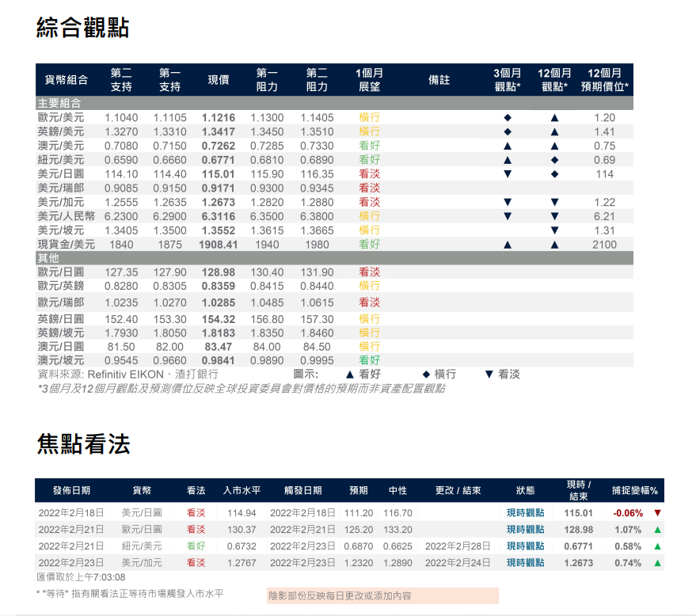Click the 綜合觀點 heading

coord(82,28)
